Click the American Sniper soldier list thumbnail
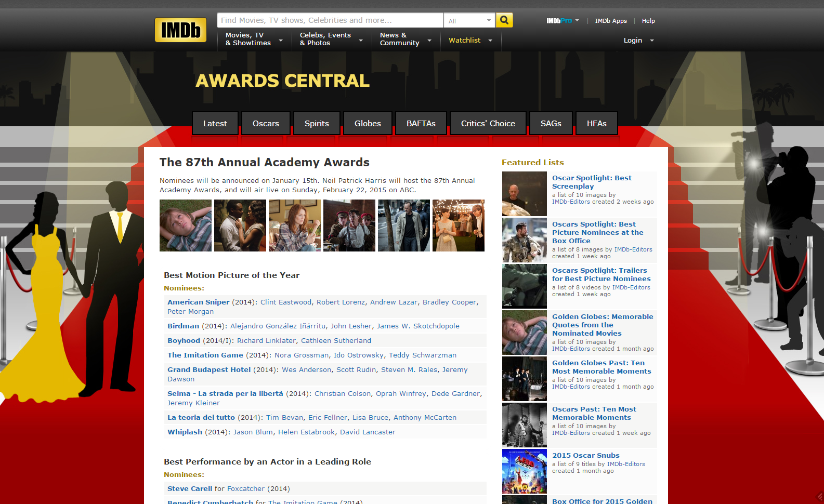824x504 pixels. point(525,240)
